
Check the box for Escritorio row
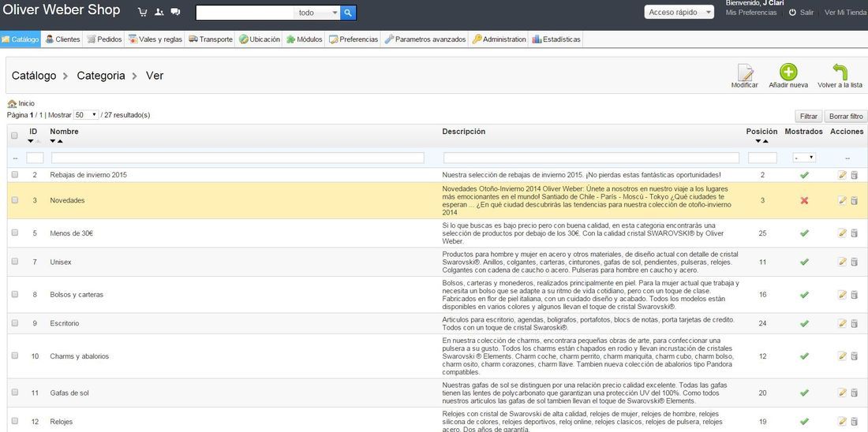[15, 322]
